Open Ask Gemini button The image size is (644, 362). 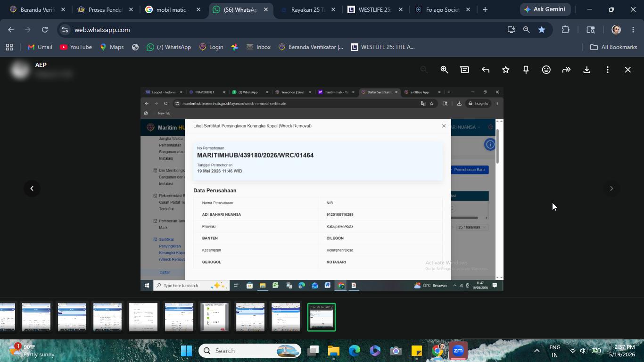[545, 9]
